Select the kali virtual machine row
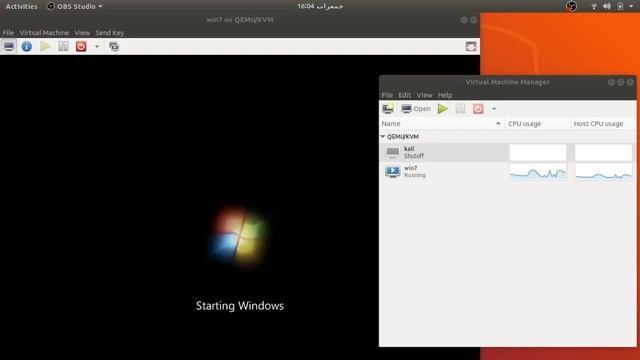Viewport: 640px width, 360px height. coord(507,152)
